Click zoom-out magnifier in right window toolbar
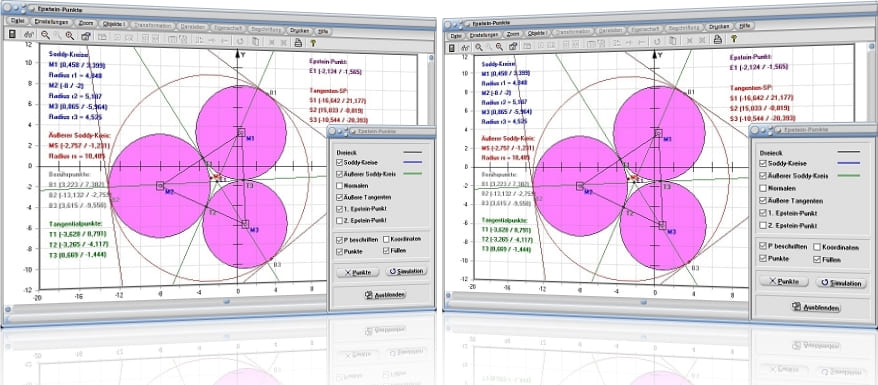Screen dimensions: 878x385 [479, 48]
